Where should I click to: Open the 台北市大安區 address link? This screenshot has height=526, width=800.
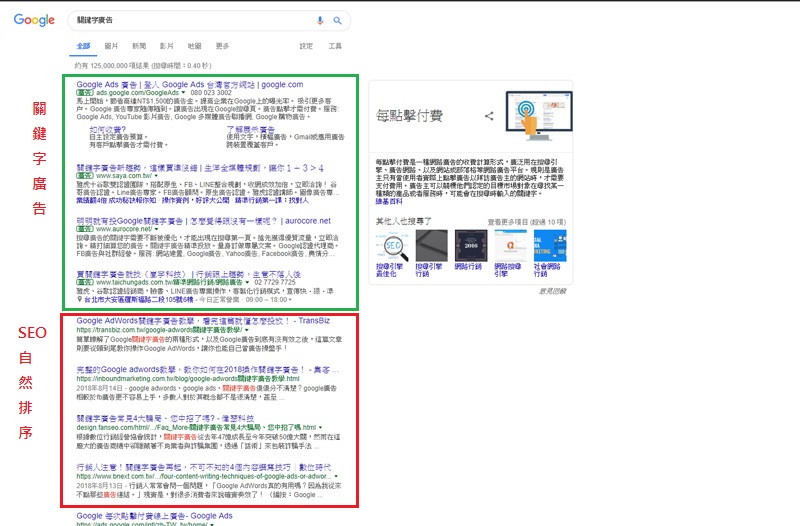[x=138, y=299]
